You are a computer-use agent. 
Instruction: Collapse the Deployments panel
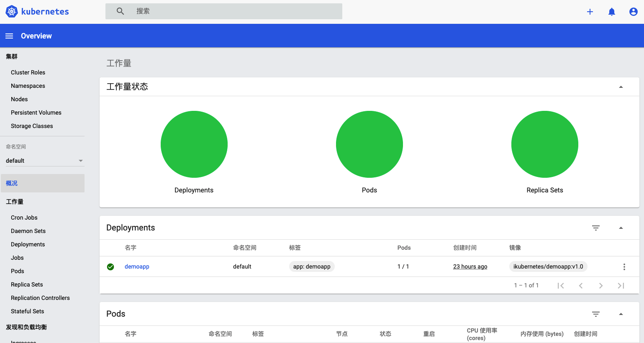tap(621, 228)
